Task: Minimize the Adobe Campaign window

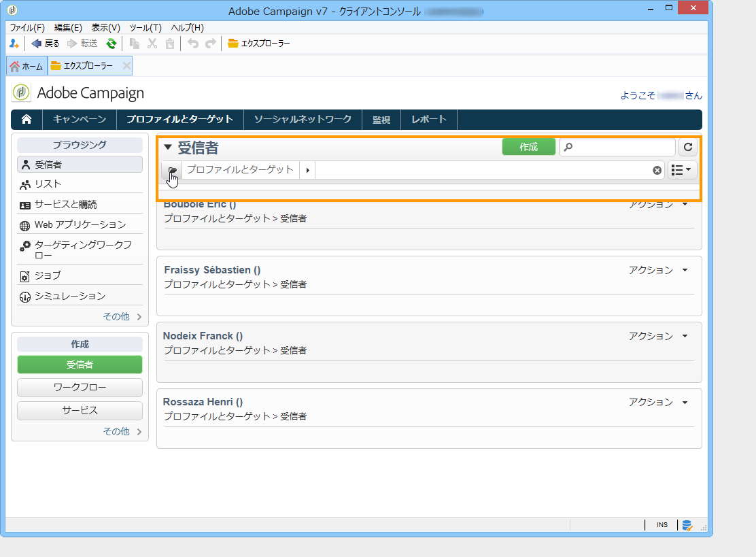Action: click(x=651, y=8)
